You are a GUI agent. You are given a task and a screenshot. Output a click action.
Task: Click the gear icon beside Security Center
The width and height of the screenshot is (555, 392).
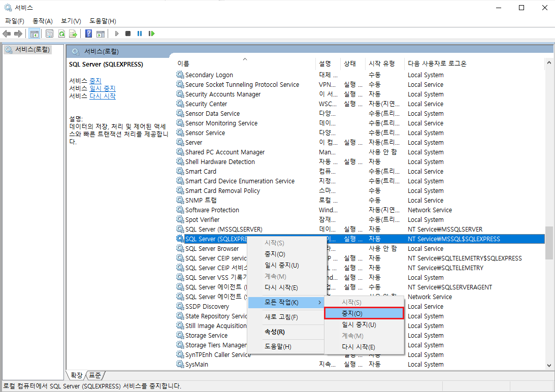point(180,104)
